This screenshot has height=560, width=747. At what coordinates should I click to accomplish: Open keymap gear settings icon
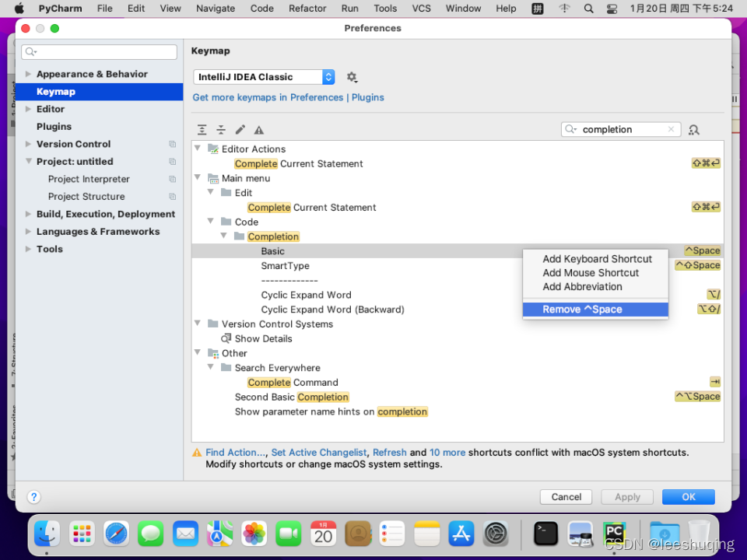352,77
